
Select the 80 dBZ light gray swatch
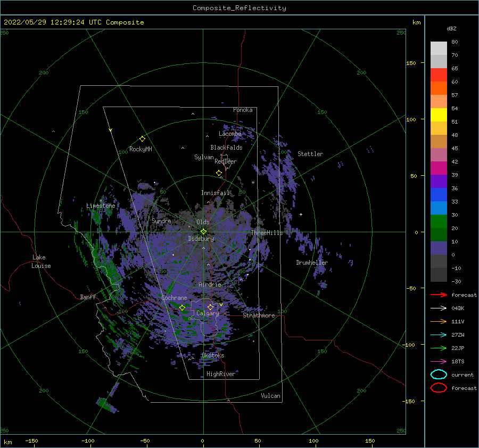point(439,48)
